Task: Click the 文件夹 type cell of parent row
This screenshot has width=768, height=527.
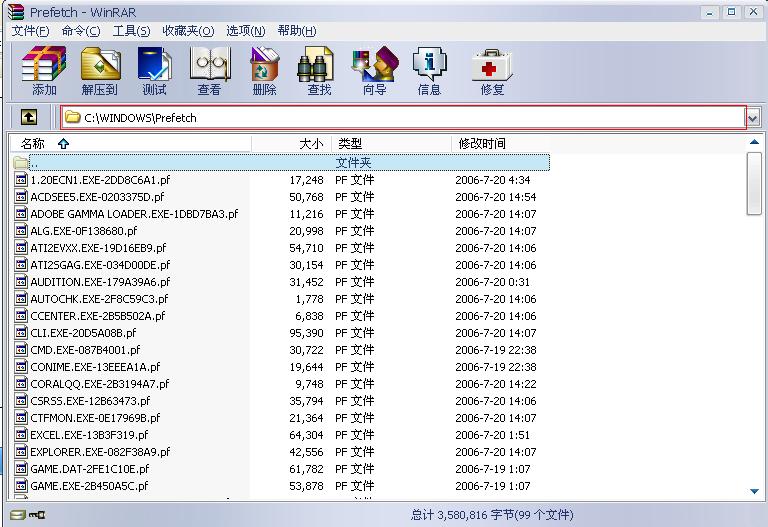Action: click(x=354, y=163)
